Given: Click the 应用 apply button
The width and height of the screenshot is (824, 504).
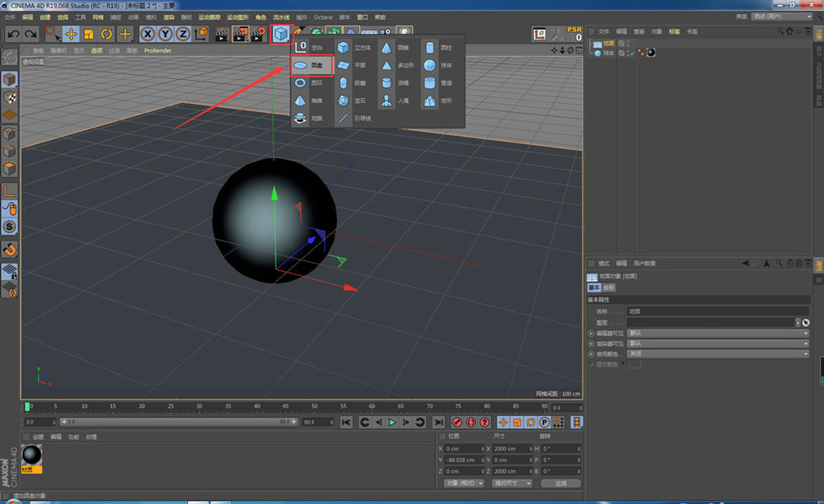Looking at the screenshot, I should pos(560,483).
